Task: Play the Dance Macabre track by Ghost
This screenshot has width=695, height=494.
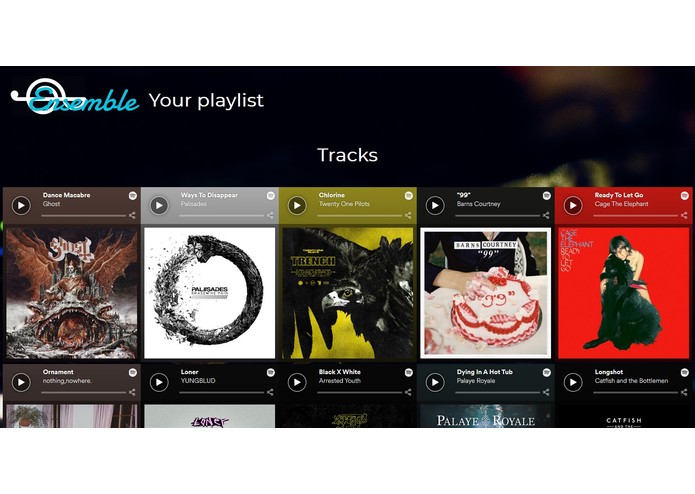Action: coord(21,205)
